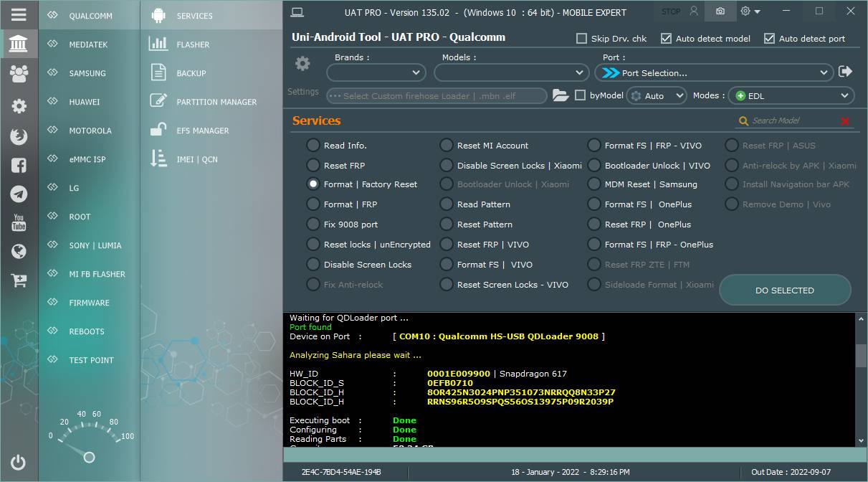Open the hamburger menu icon
The image size is (868, 482).
click(x=19, y=14)
